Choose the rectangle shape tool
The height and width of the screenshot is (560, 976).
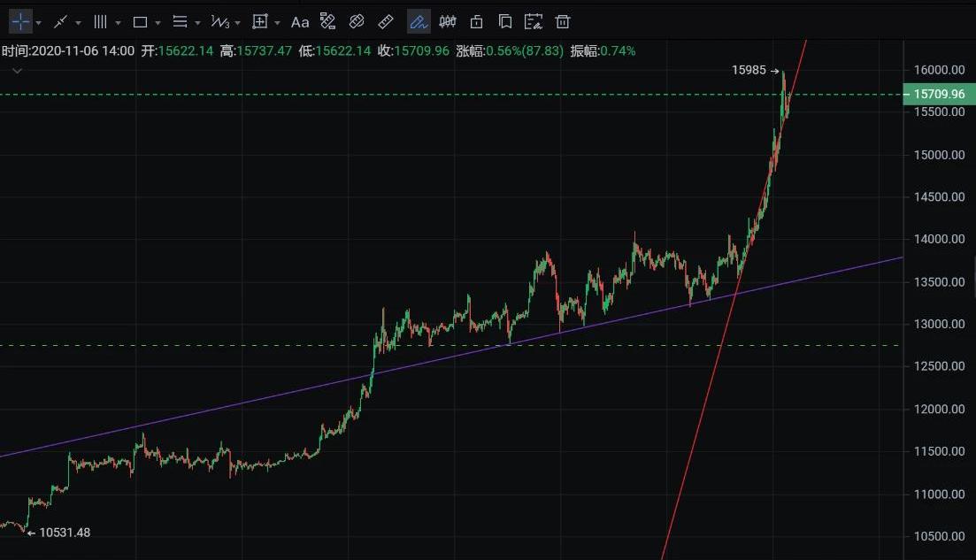(140, 22)
